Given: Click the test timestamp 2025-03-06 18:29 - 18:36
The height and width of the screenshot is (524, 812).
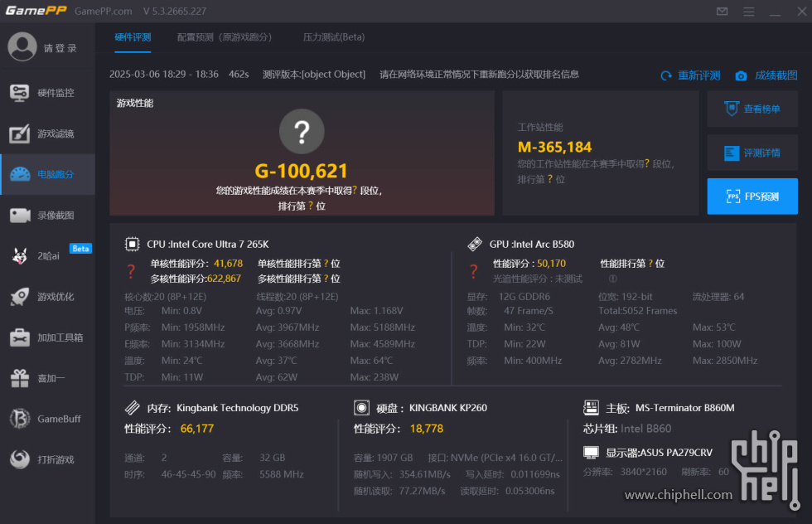Looking at the screenshot, I should [x=164, y=74].
